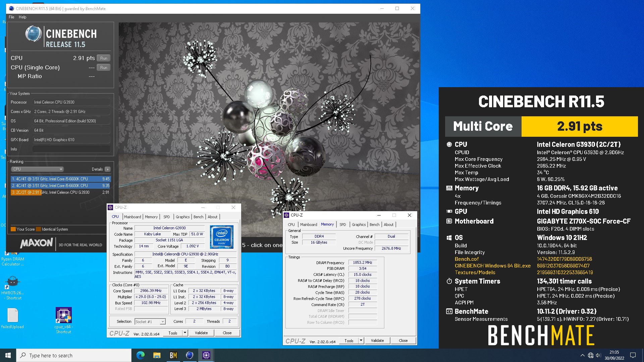Screen dimensions: 644x362
Task: Expand Tools dropdown arrow in right CPU-Z
Action: pyautogui.click(x=361, y=341)
